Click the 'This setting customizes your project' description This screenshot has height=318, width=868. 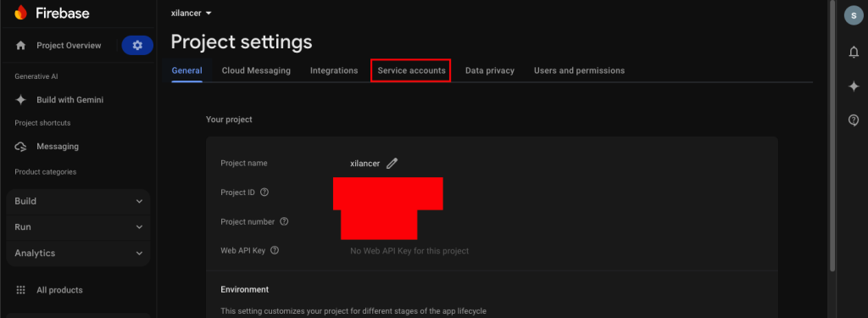[x=353, y=311]
